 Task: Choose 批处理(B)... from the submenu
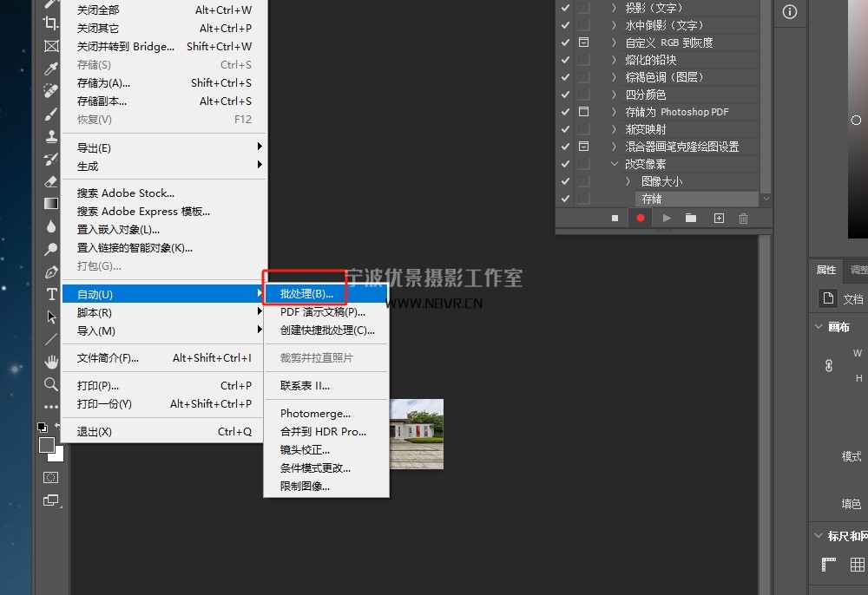click(306, 294)
